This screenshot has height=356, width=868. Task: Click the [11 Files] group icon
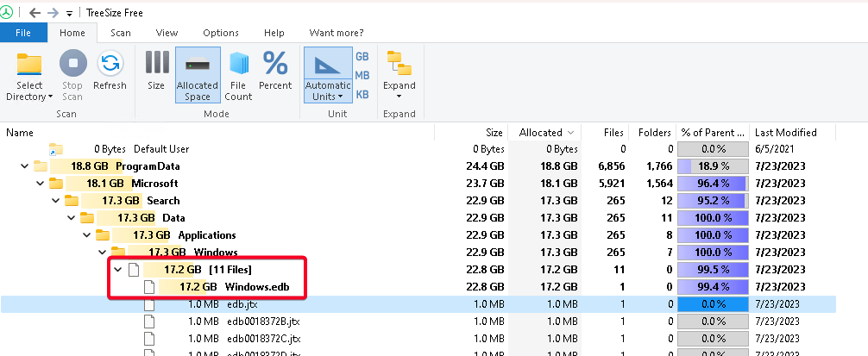click(134, 270)
